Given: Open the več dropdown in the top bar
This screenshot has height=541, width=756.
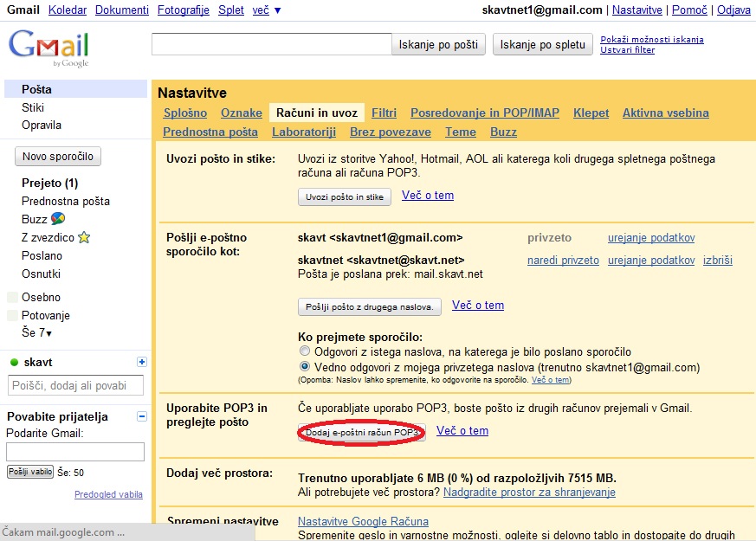Looking at the screenshot, I should [x=266, y=10].
